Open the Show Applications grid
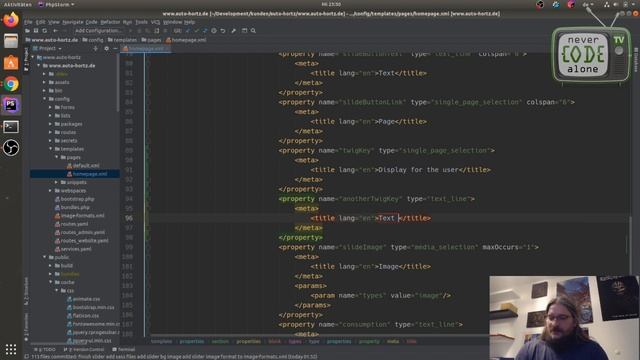This screenshot has width=640, height=360. coord(11,349)
